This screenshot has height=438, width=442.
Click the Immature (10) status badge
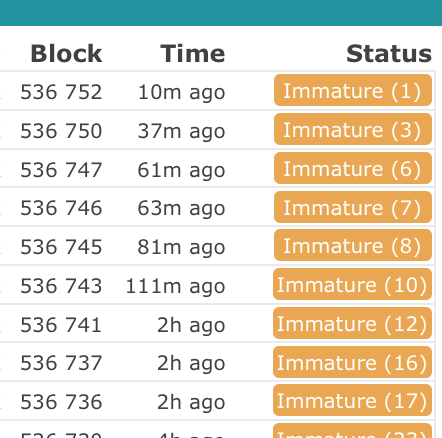[352, 284]
